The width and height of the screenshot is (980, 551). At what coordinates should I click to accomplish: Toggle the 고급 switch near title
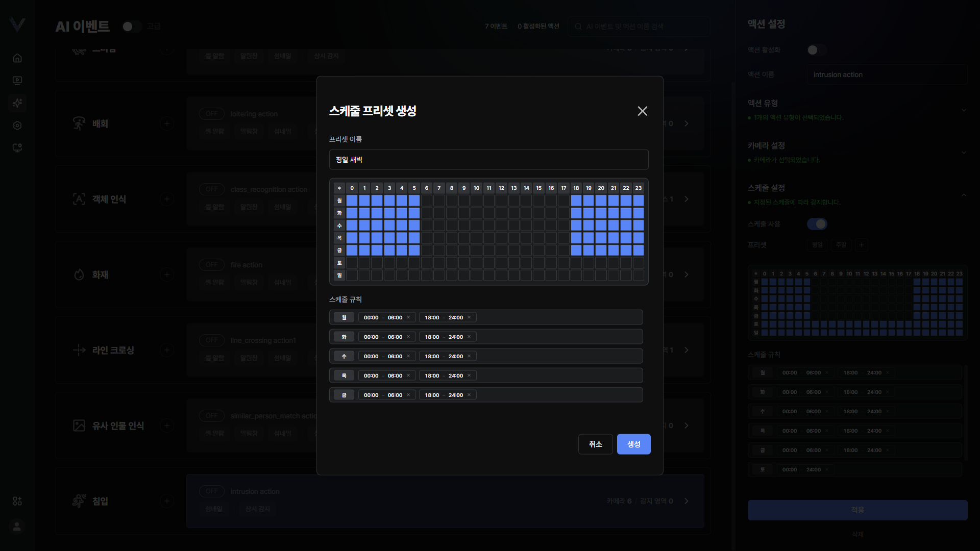(x=132, y=26)
